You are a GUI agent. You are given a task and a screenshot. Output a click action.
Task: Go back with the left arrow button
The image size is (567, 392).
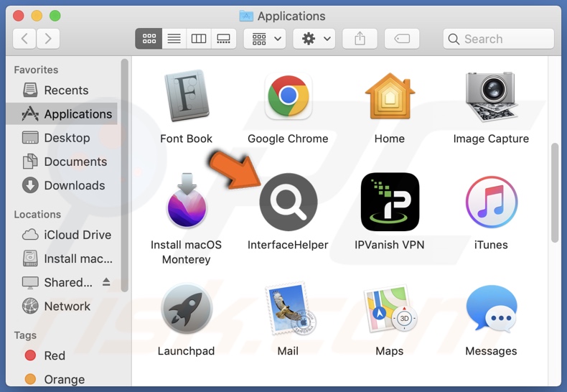(x=24, y=39)
